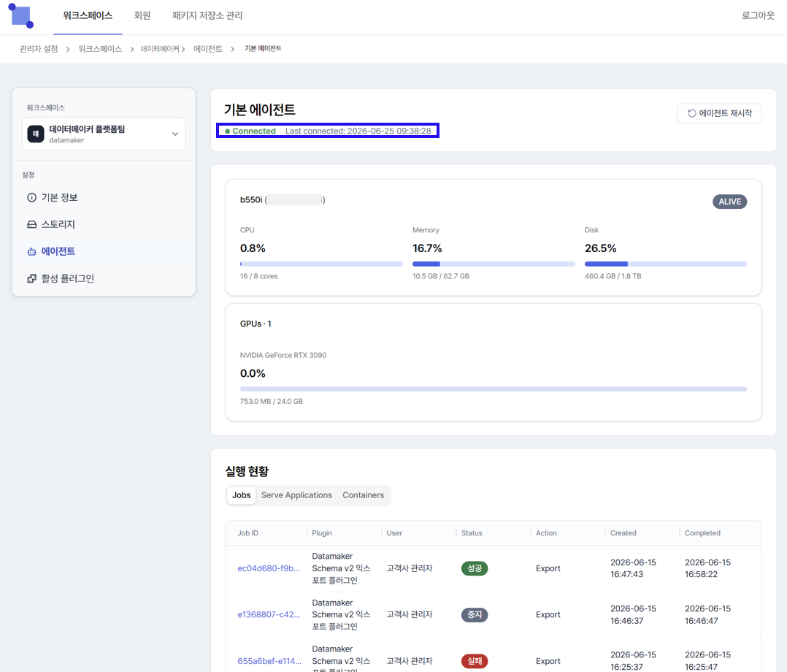Click the puzzle plugin icon
Viewport: 787px width, 672px height.
point(31,278)
